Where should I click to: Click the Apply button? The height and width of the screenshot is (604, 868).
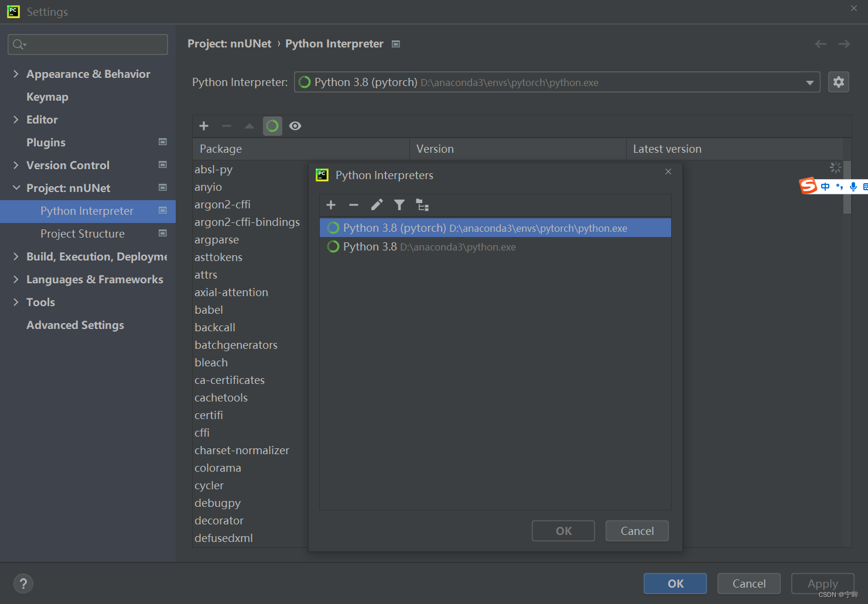[x=823, y=584]
